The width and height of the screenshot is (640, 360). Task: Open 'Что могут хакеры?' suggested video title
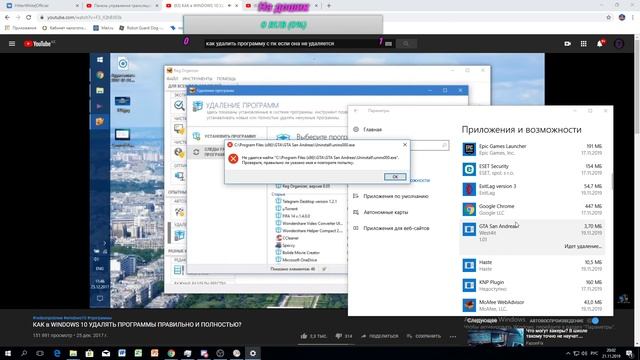pos(556,333)
